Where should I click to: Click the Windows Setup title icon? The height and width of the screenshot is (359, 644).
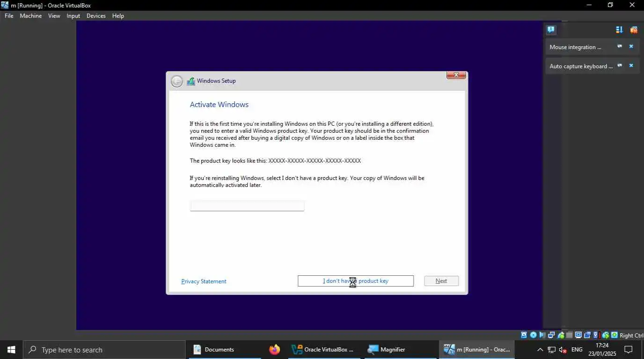(x=190, y=81)
